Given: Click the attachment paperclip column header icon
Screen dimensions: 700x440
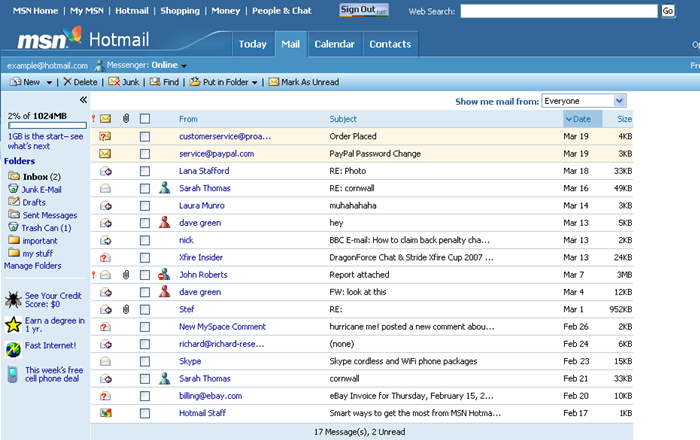Looking at the screenshot, I should pyautogui.click(x=126, y=119).
